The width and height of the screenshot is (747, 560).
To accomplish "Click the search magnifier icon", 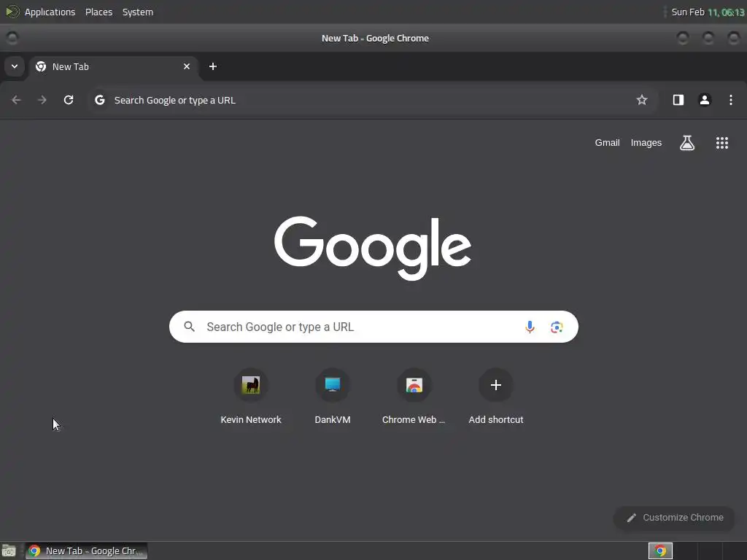I will click(189, 327).
